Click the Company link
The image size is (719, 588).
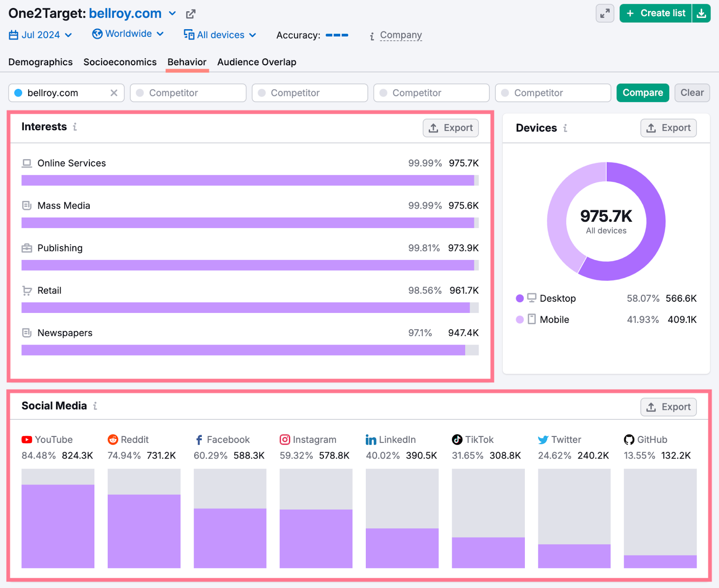pyautogui.click(x=401, y=35)
